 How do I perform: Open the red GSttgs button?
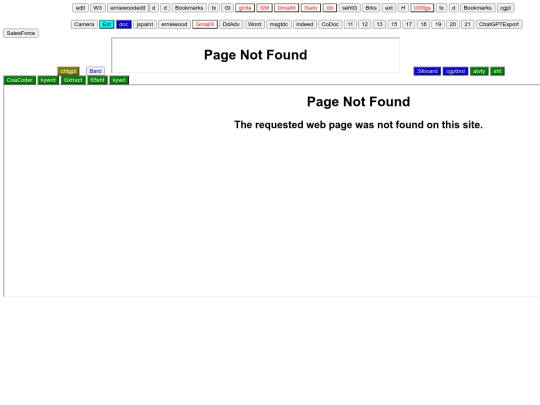tap(422, 8)
